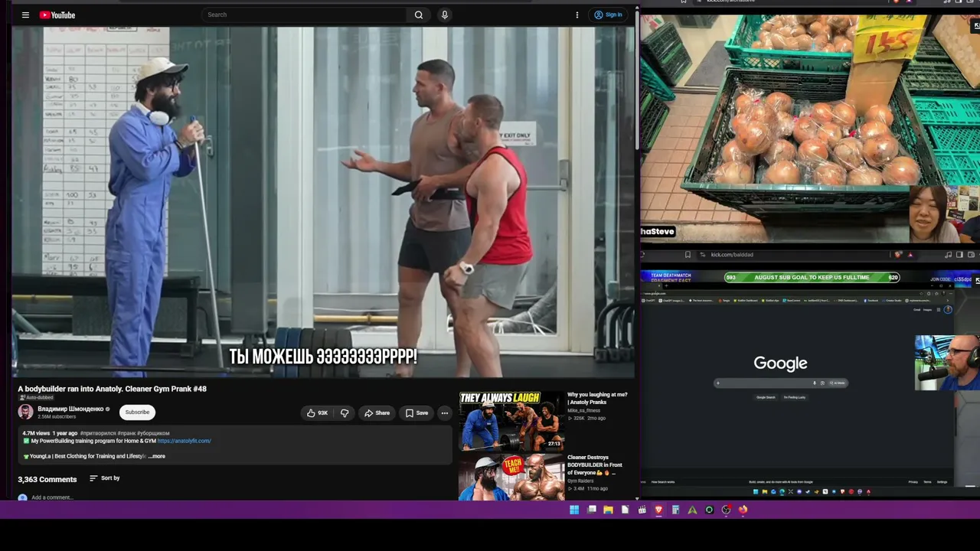Open more actions menu beside Save
Screen dimensions: 980x551
pos(444,413)
